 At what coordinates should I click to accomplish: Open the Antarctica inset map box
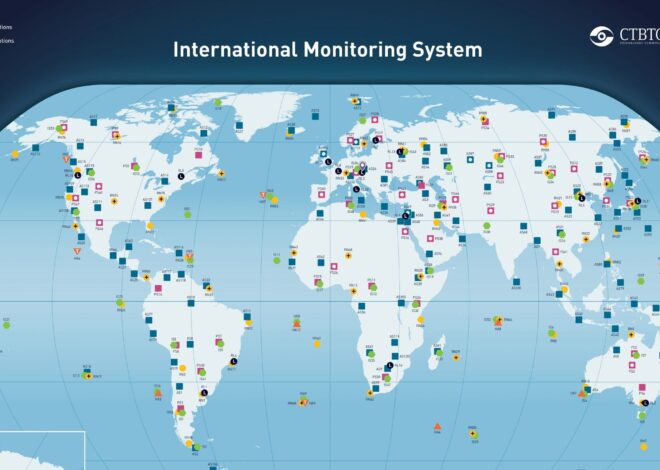(42, 451)
